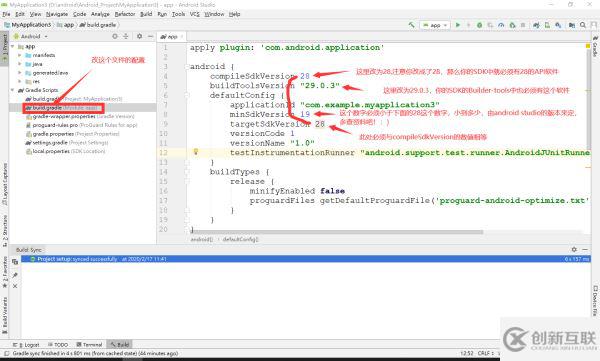This screenshot has width=600, height=361.
Task: Expand the java folder
Action: click(x=20, y=64)
